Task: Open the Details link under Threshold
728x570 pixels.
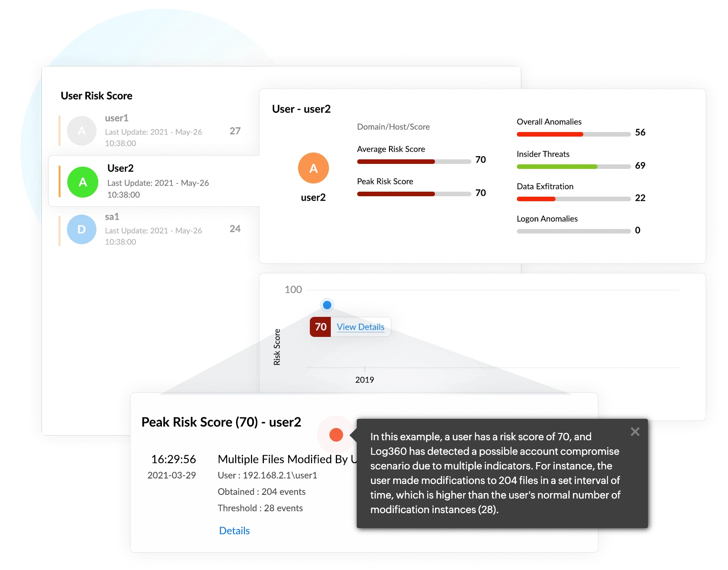Action: pos(234,530)
